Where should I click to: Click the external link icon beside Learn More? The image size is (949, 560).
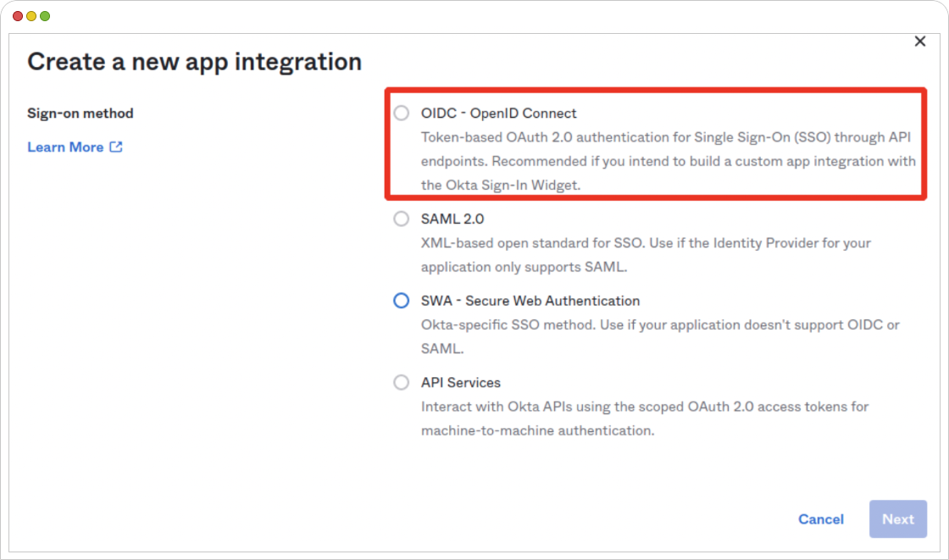click(115, 147)
